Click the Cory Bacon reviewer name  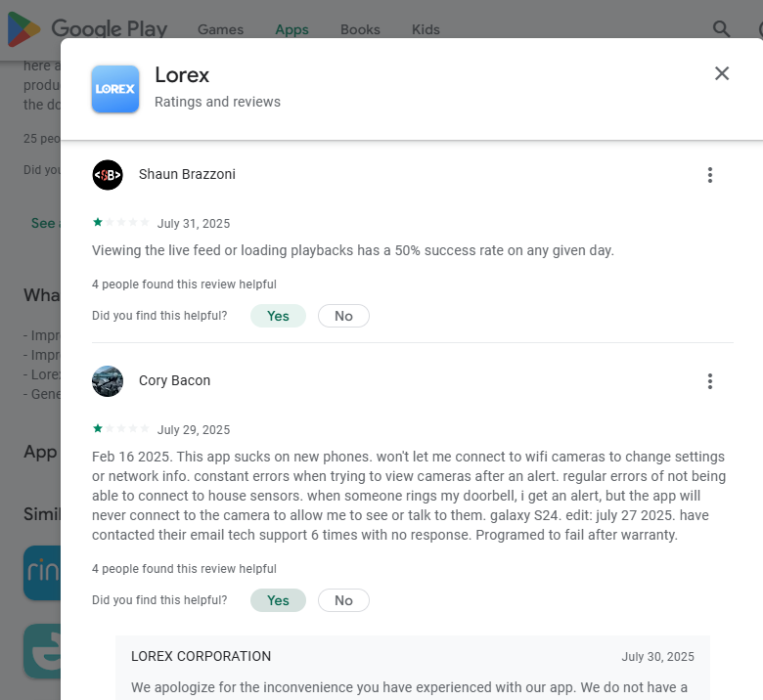pyautogui.click(x=175, y=380)
